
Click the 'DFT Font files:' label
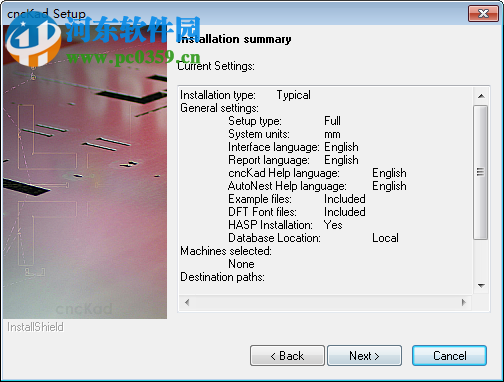(262, 212)
